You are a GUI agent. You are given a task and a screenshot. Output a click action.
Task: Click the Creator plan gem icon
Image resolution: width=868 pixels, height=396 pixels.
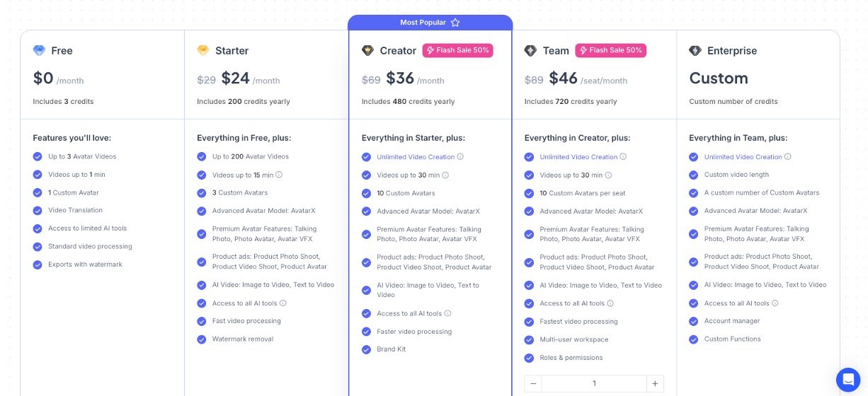click(x=367, y=51)
